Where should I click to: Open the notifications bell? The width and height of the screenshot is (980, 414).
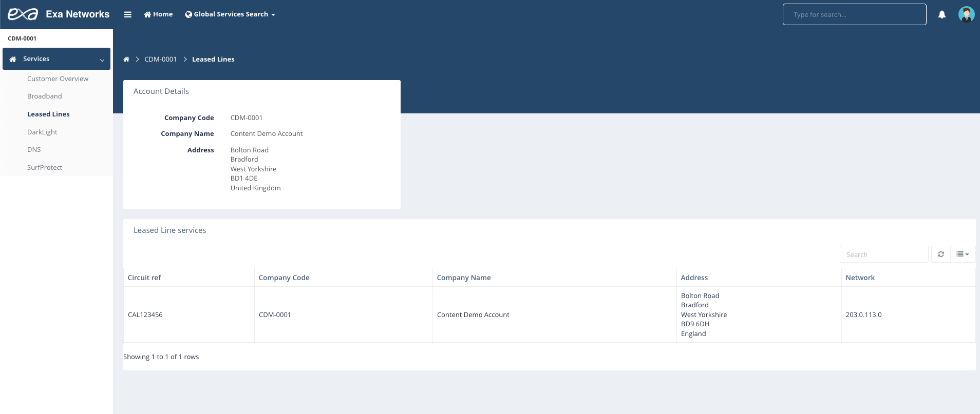[x=941, y=14]
